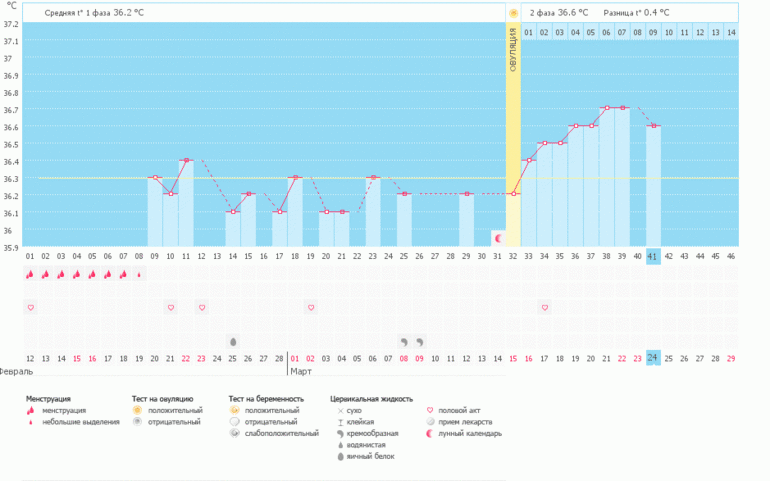Click the egg white fluid icon on day 14
Viewport: 770px width, 481px height.
[x=233, y=341]
